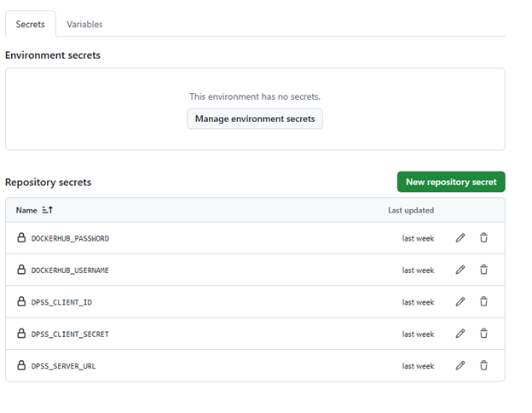Delete the DOCKERHUB_PASSWORD secret trash icon
The image size is (532, 413).
483,238
